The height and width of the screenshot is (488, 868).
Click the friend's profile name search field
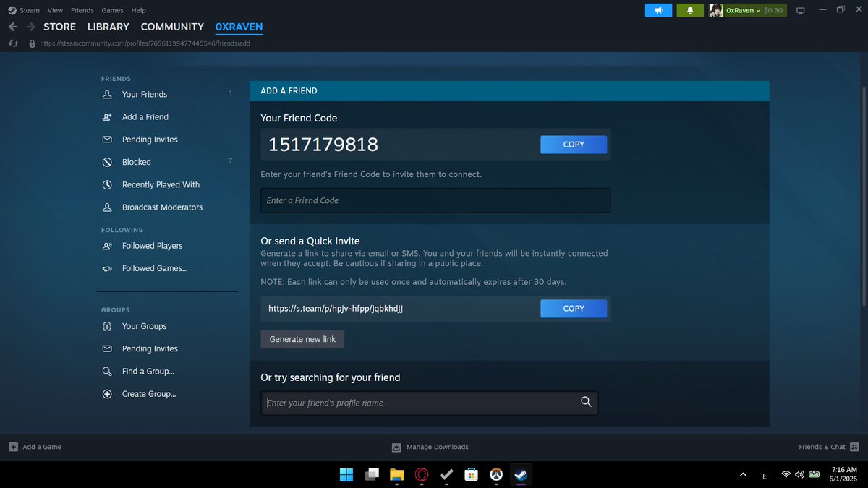[x=430, y=403]
